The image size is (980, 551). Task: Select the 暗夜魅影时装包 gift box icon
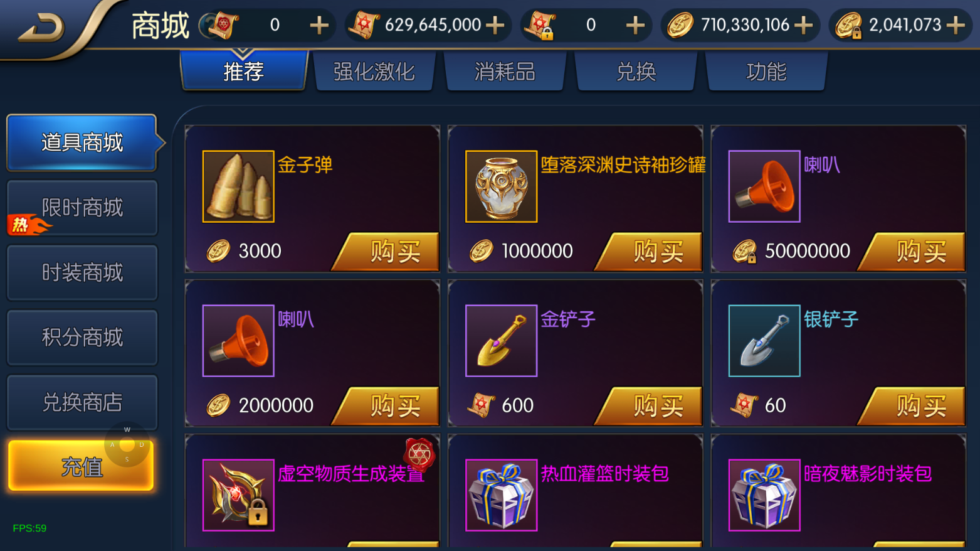click(764, 495)
